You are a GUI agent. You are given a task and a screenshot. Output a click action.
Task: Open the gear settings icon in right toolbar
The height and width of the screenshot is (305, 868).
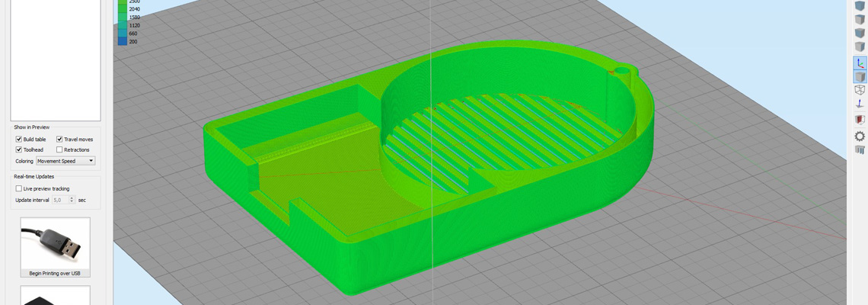860,136
